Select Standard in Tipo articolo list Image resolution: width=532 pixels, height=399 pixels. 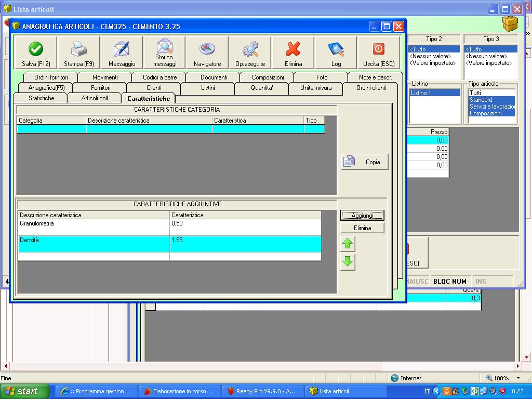pyautogui.click(x=481, y=100)
